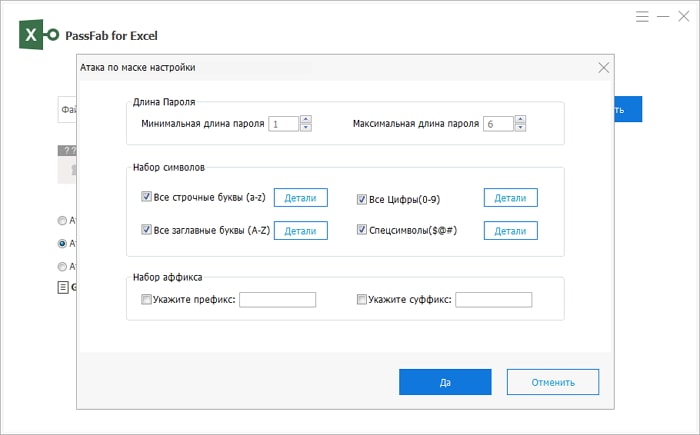This screenshot has width=700, height=435.
Task: Enable the Укажите префикс checkbox
Action: 146,299
